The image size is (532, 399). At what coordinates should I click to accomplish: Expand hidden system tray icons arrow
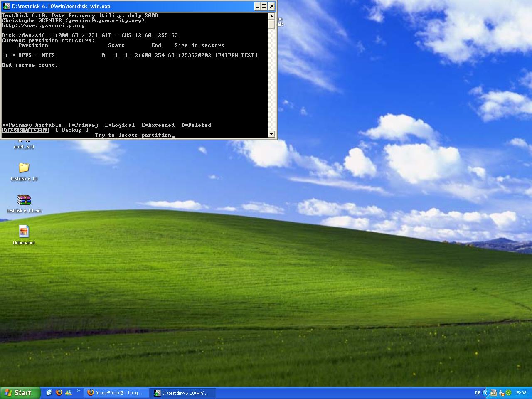[x=485, y=393]
